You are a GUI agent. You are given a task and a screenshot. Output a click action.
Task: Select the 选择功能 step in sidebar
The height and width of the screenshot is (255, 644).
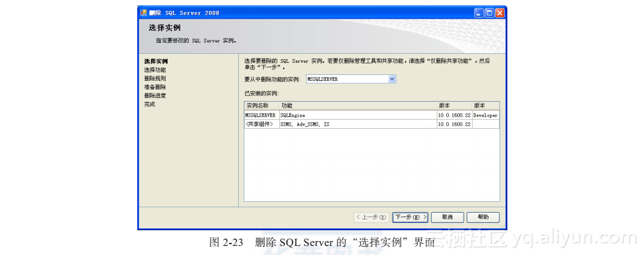click(x=155, y=70)
